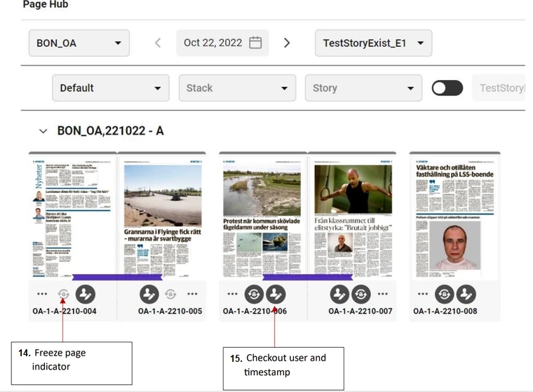The width and height of the screenshot is (533, 392).
Task: Toggle the switch next to Story dropdown
Action: click(x=447, y=88)
